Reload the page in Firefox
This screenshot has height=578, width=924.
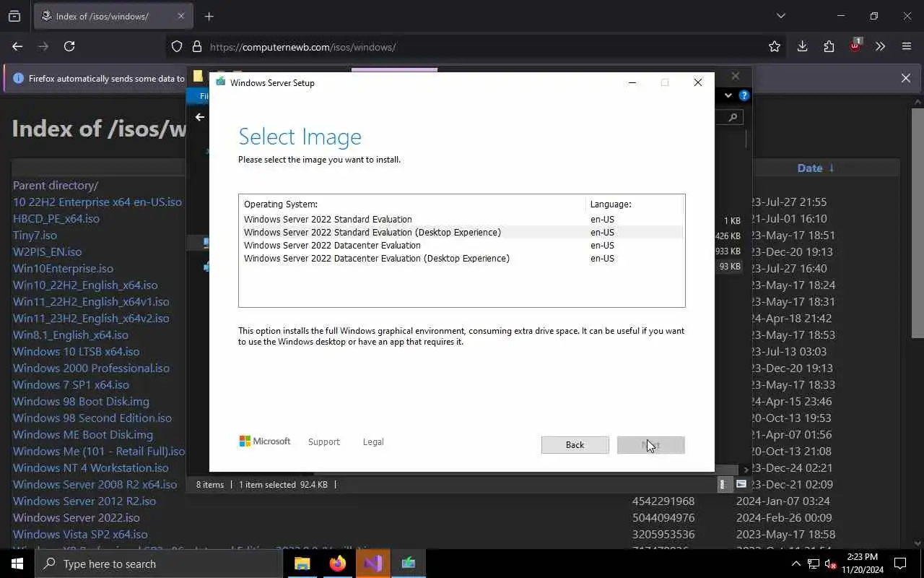pos(69,46)
